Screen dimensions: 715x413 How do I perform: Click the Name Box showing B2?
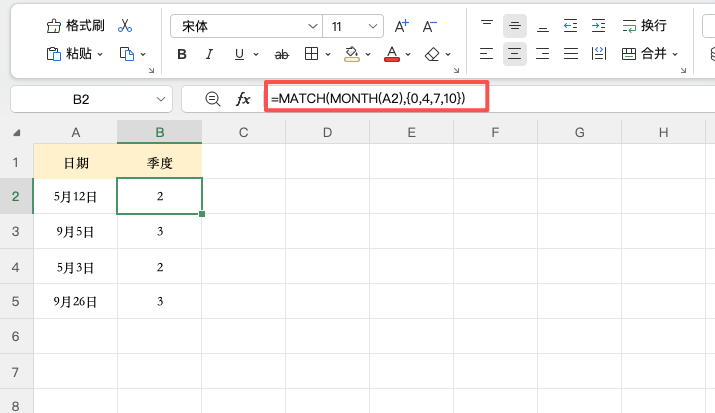pos(82,99)
